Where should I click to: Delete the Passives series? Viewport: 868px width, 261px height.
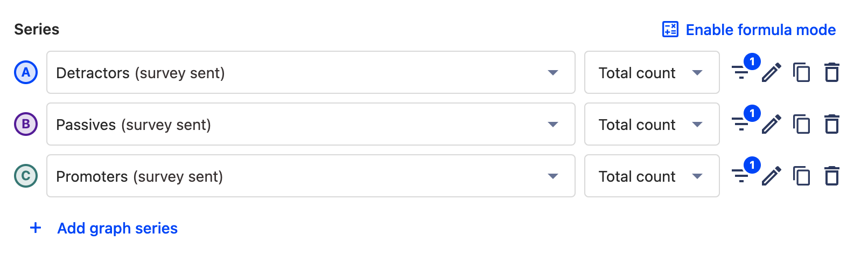coord(832,124)
